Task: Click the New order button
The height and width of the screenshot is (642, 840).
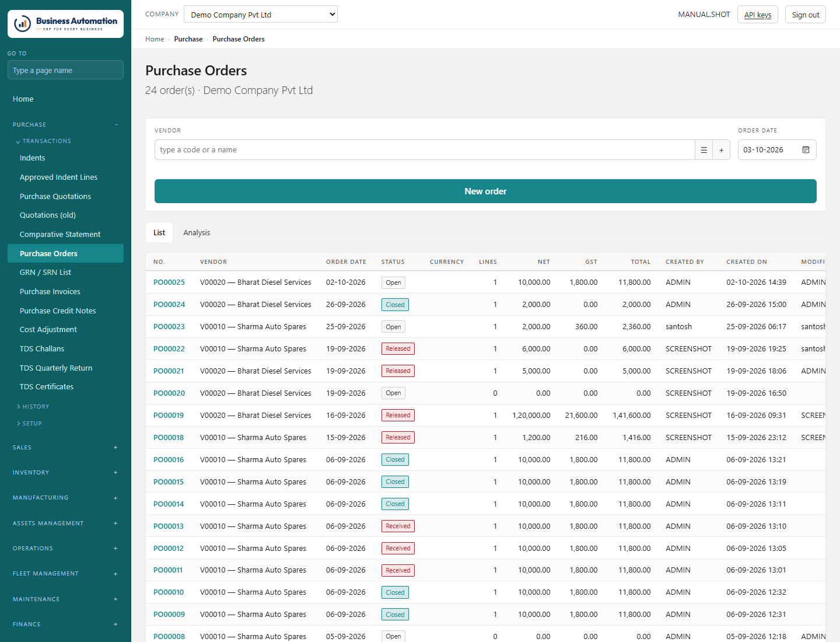Action: pos(485,191)
